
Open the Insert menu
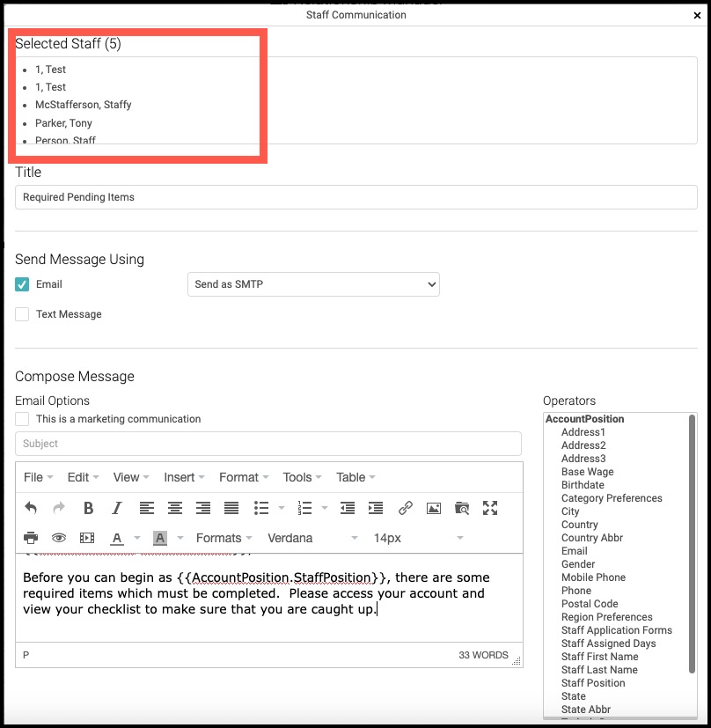point(184,477)
